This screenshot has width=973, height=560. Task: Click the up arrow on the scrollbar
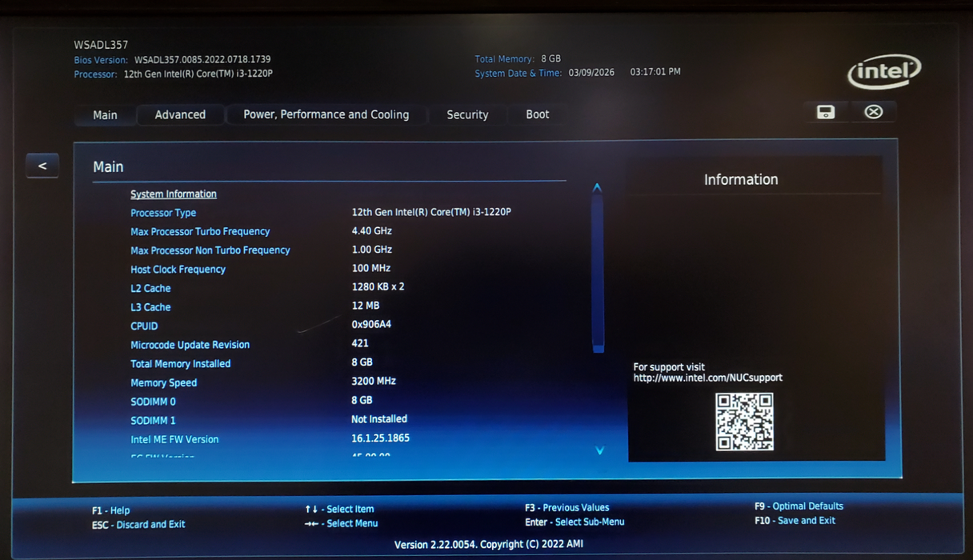click(x=597, y=186)
